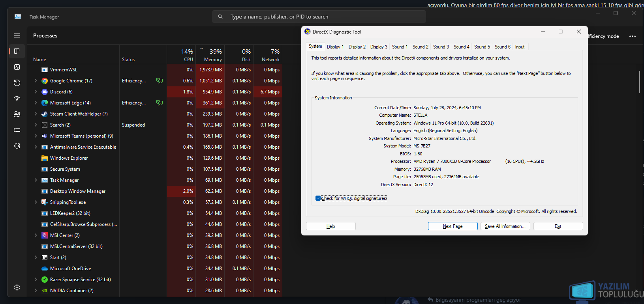This screenshot has height=304, width=644.
Task: Open Performance page icon in sidebar
Action: click(x=17, y=67)
